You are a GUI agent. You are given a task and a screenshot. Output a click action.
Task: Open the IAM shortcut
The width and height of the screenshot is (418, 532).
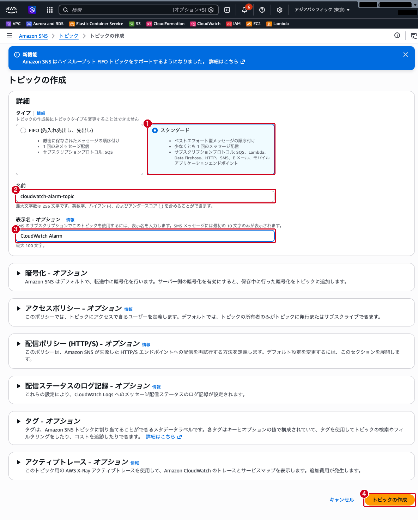click(234, 24)
